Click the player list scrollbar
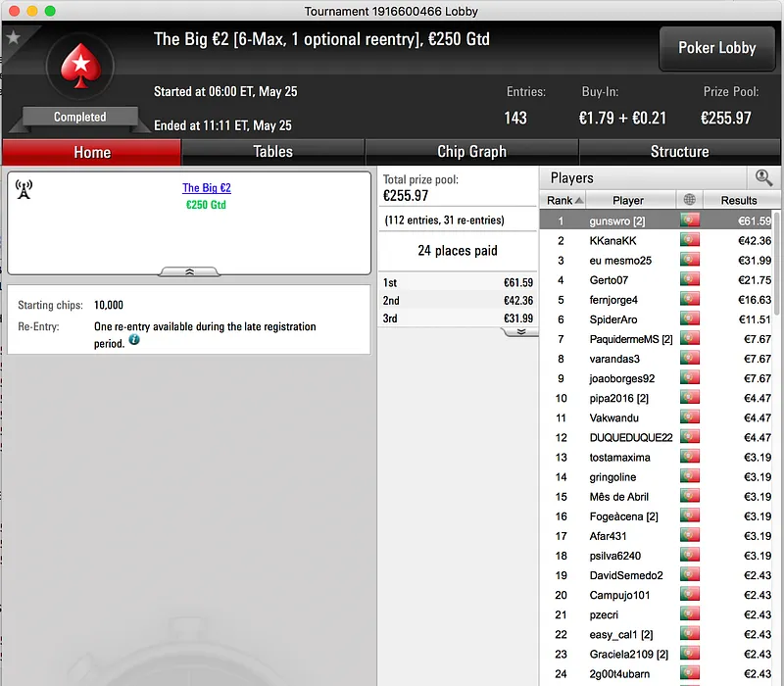The image size is (784, 686). (776, 264)
